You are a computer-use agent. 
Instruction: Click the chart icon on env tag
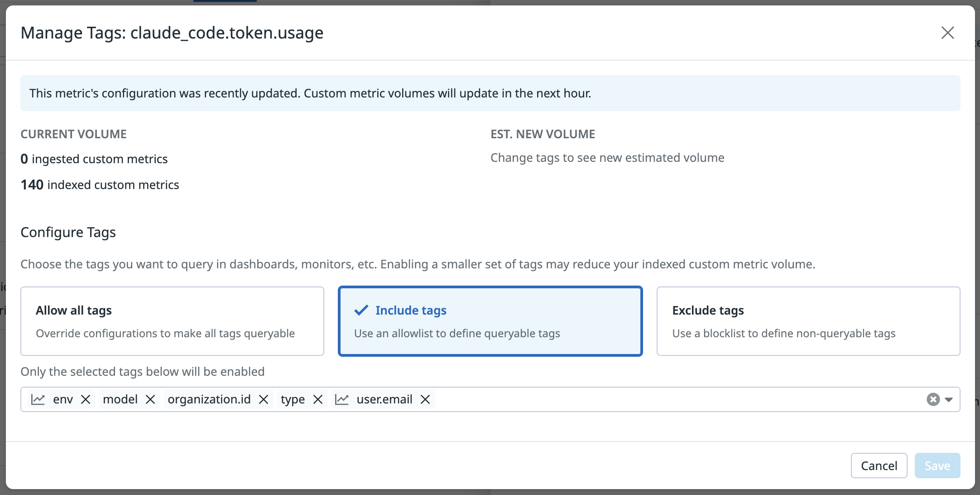click(38, 399)
